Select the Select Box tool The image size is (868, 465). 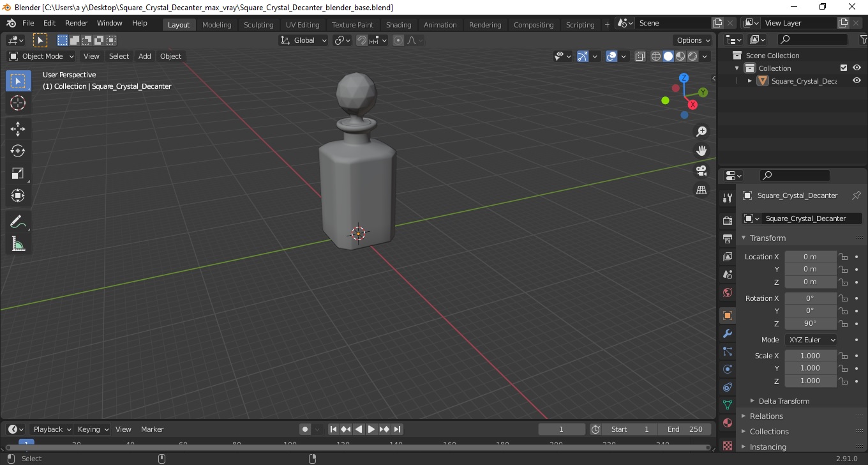click(x=18, y=81)
